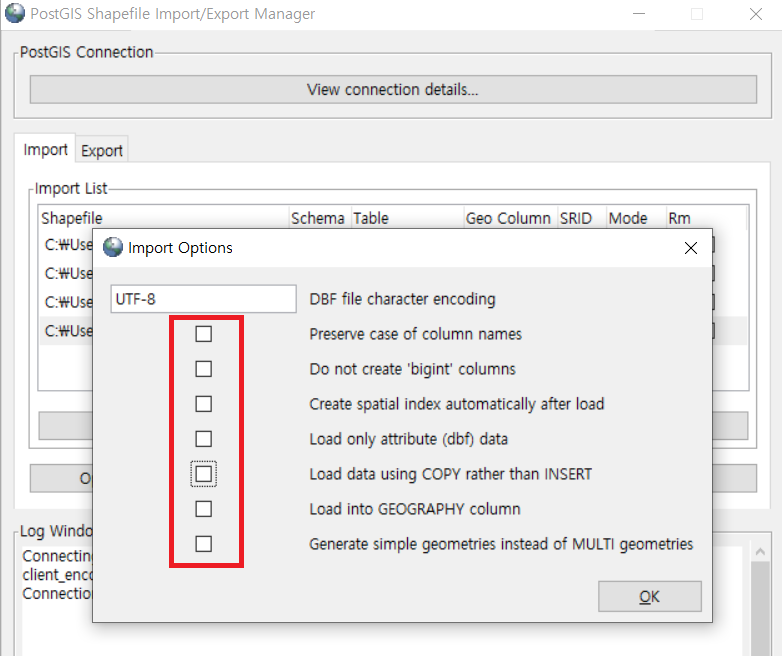Tick Load data using COPY rather than INSERT
Screen dimensions: 782x656
(x=203, y=473)
